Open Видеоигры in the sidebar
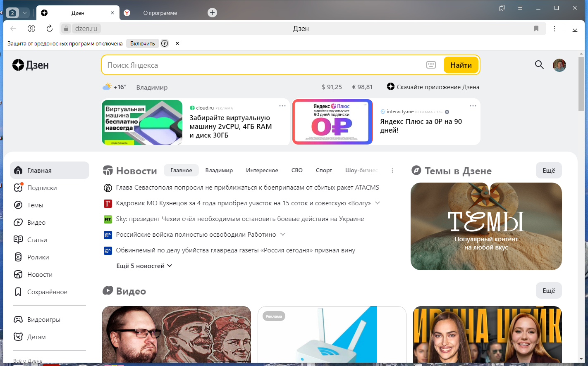588x366 pixels. pos(50,319)
